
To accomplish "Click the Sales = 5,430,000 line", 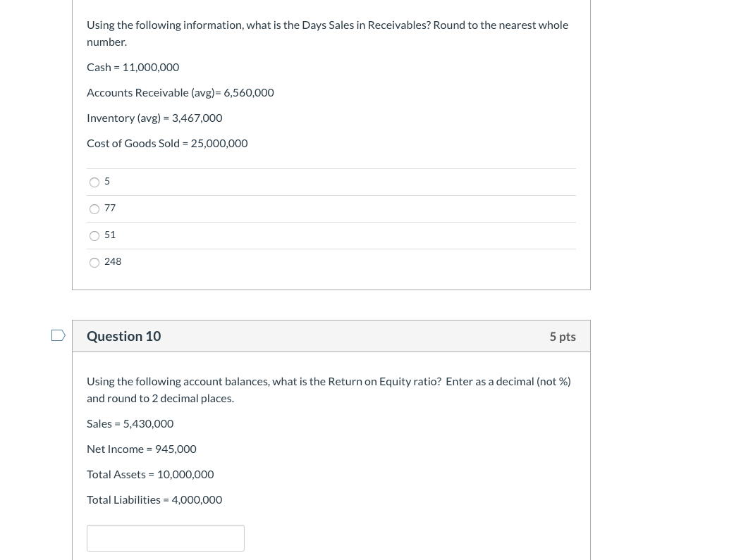I will pos(130,423).
